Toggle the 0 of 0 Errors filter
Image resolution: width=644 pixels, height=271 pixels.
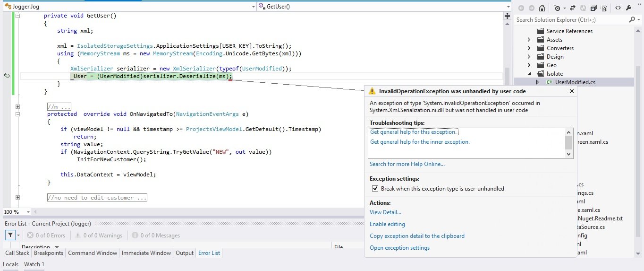pos(46,235)
